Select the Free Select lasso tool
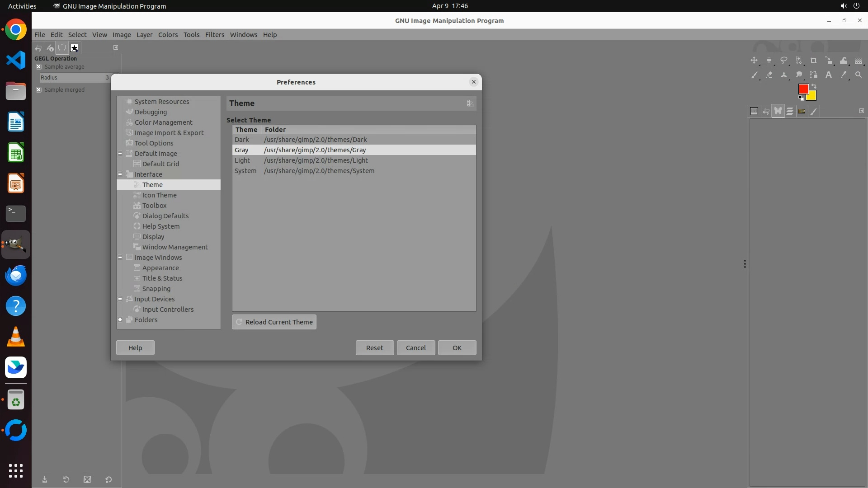Screen dimensions: 868x488 pos(784,61)
